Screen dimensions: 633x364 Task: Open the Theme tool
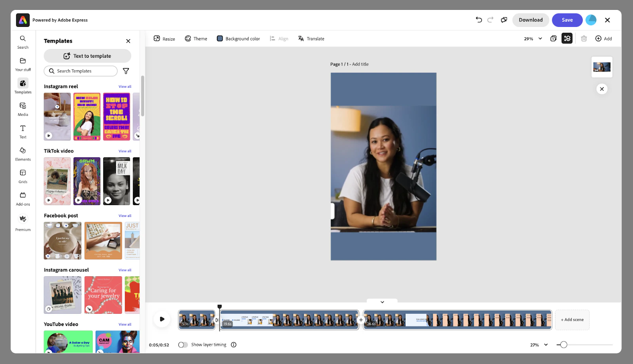coord(196,38)
